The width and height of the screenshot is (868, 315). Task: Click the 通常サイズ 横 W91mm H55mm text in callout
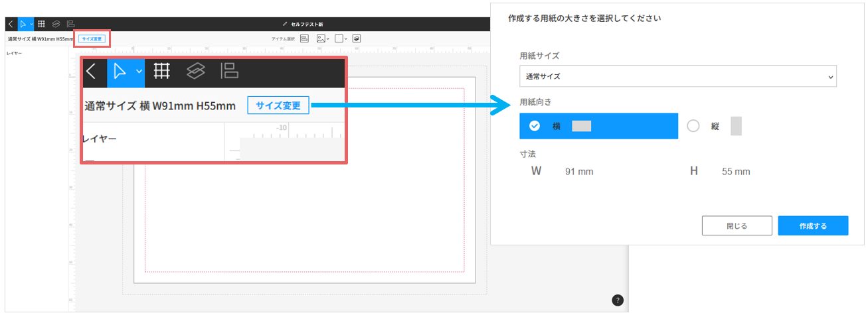[x=160, y=106]
